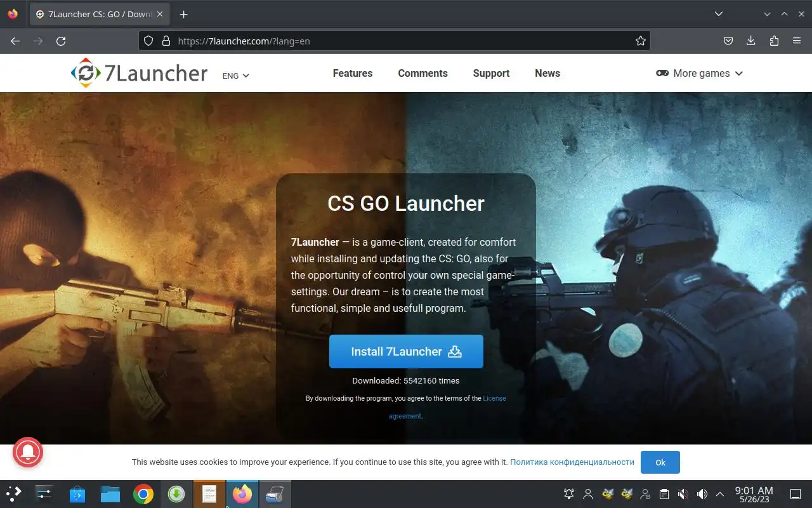Click the Install 7Launcher button

tap(406, 351)
